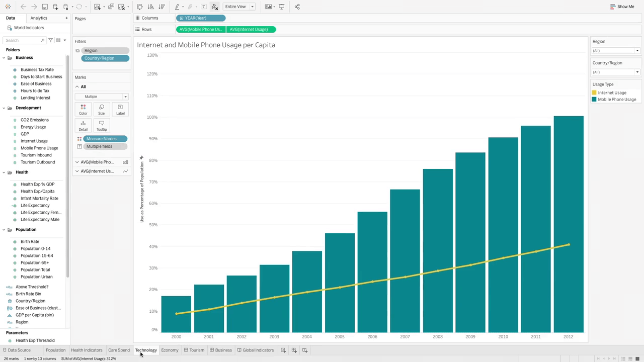
Task: Open Presentation Mode from the toolbar
Action: coord(282,7)
